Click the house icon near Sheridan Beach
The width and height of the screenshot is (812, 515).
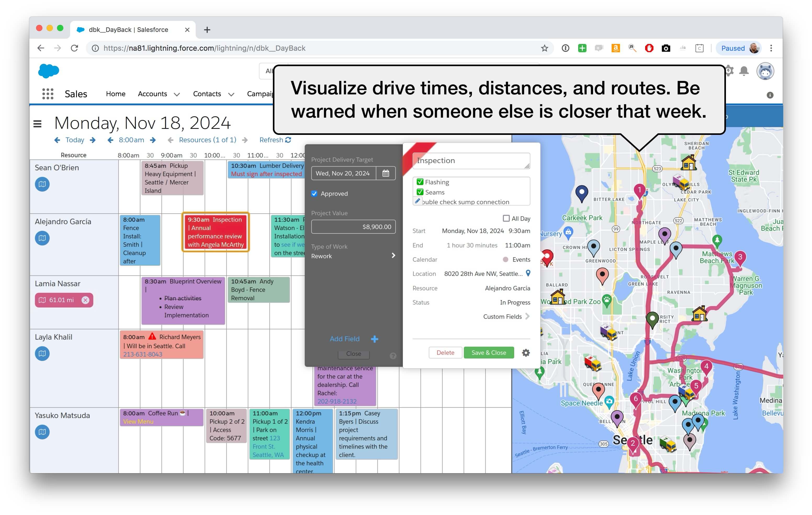[x=689, y=163]
